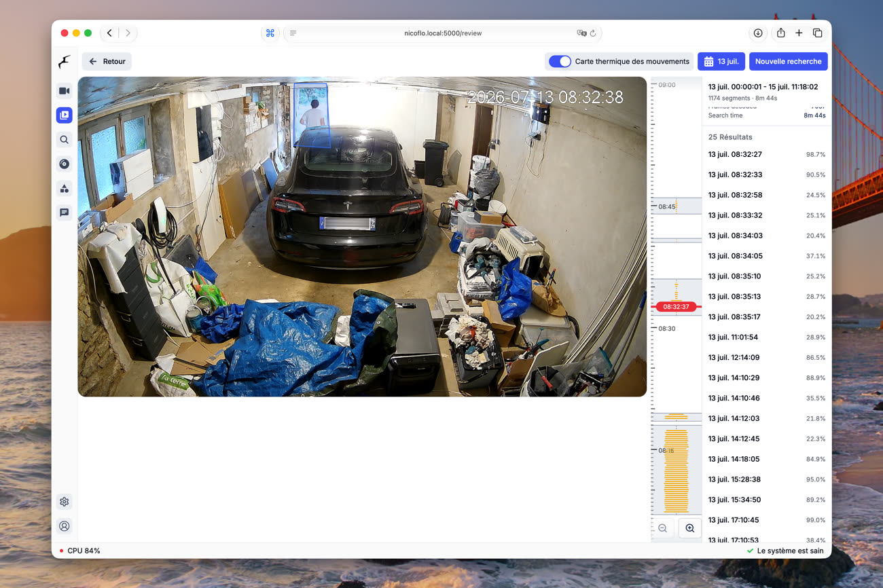The image size is (883, 588).
Task: Open the reader icon in address bar
Action: [293, 33]
